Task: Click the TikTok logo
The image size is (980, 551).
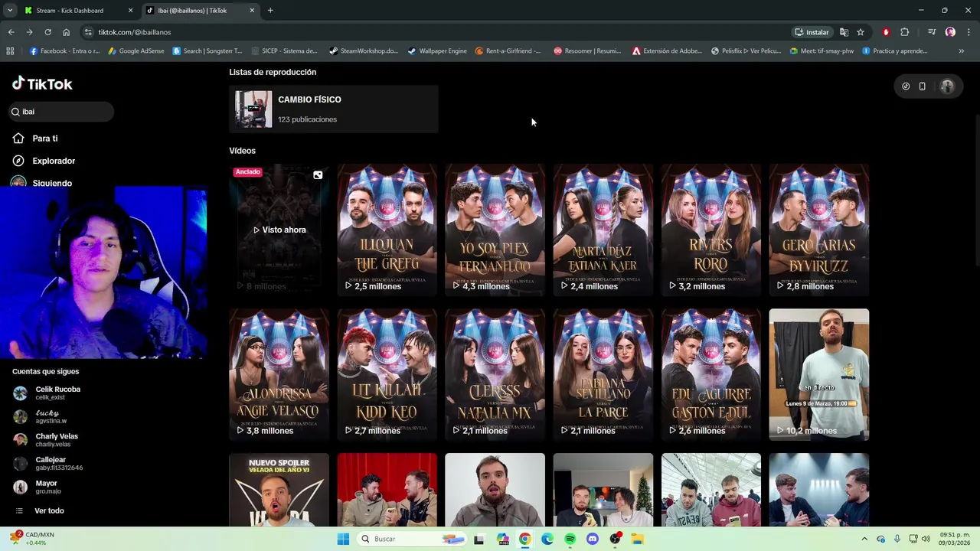Action: point(42,83)
